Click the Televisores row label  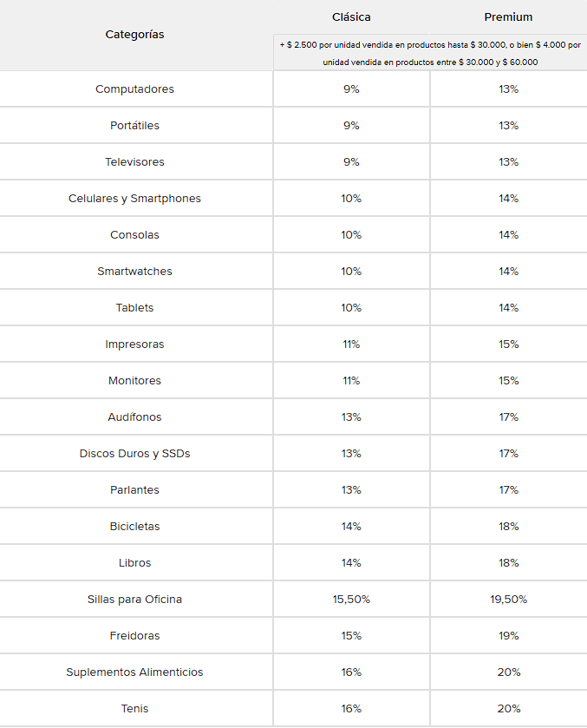[134, 162]
